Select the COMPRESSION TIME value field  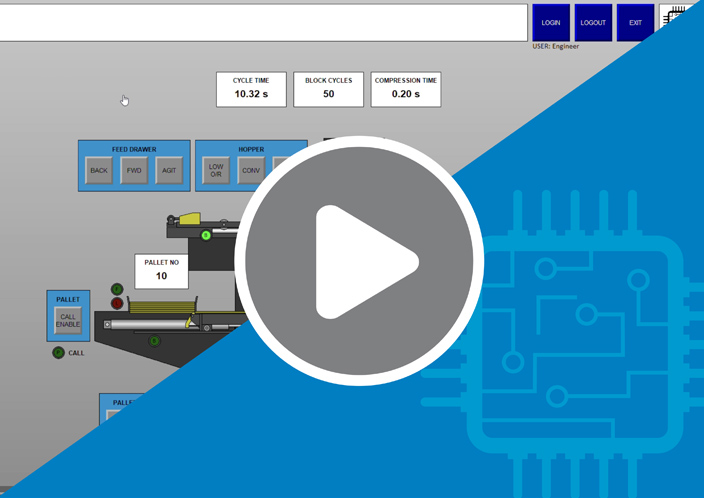405,94
